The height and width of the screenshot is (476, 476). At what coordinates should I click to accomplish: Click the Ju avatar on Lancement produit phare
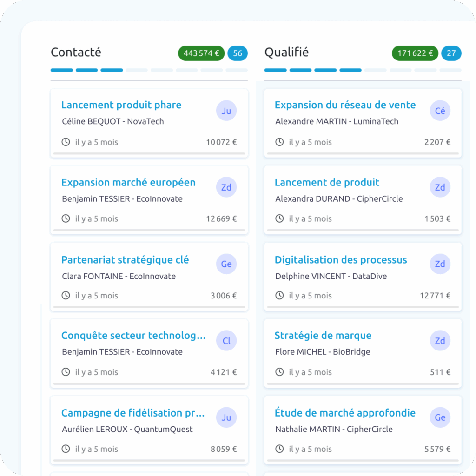[x=226, y=111]
